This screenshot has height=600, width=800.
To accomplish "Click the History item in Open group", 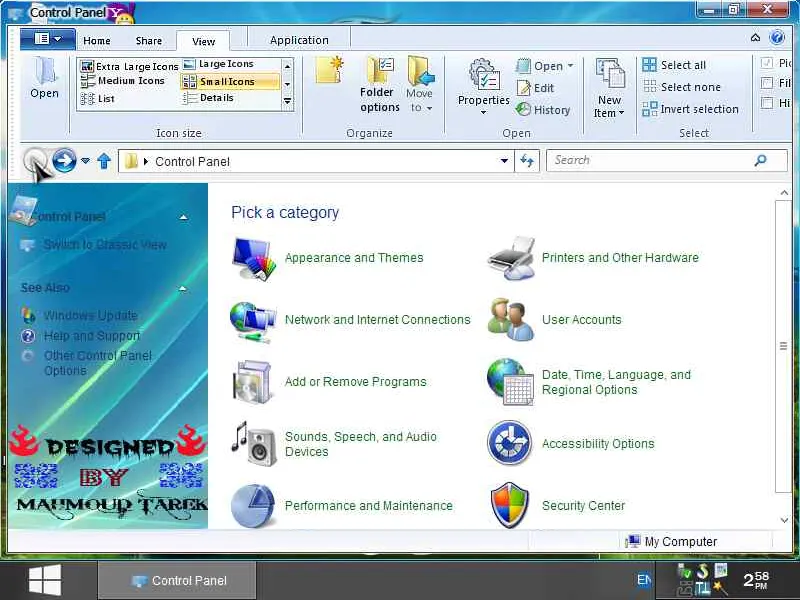I will [543, 110].
